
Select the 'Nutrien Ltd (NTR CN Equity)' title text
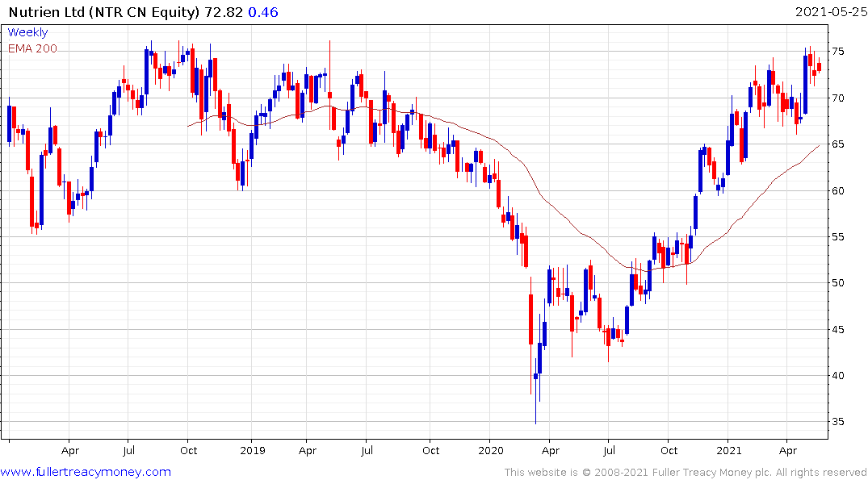point(104,12)
